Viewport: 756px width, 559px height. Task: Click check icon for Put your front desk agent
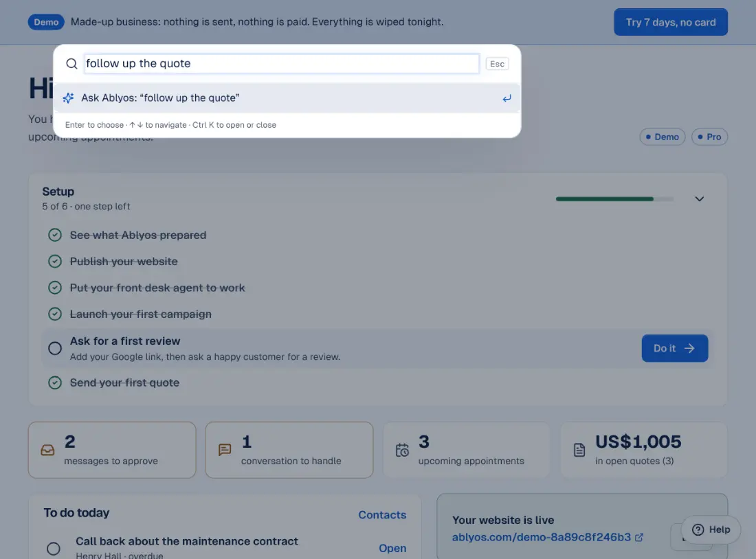tap(55, 288)
